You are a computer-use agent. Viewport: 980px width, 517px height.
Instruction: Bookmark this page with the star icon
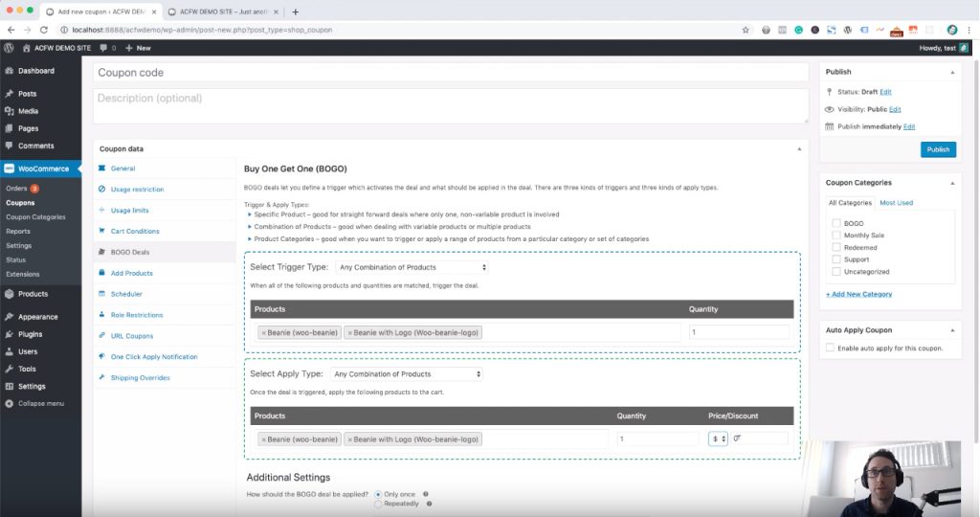(x=745, y=30)
